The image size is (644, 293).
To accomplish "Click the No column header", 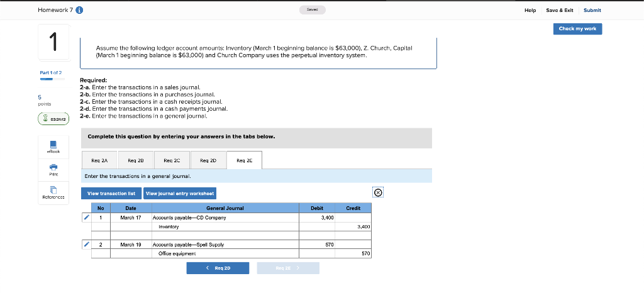I will [x=101, y=209].
